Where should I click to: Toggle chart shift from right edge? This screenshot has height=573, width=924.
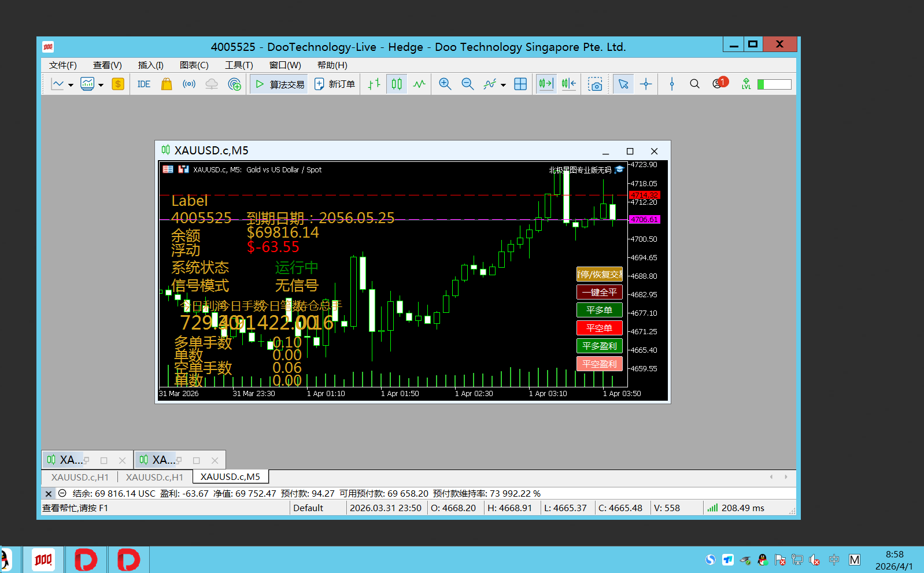[569, 84]
